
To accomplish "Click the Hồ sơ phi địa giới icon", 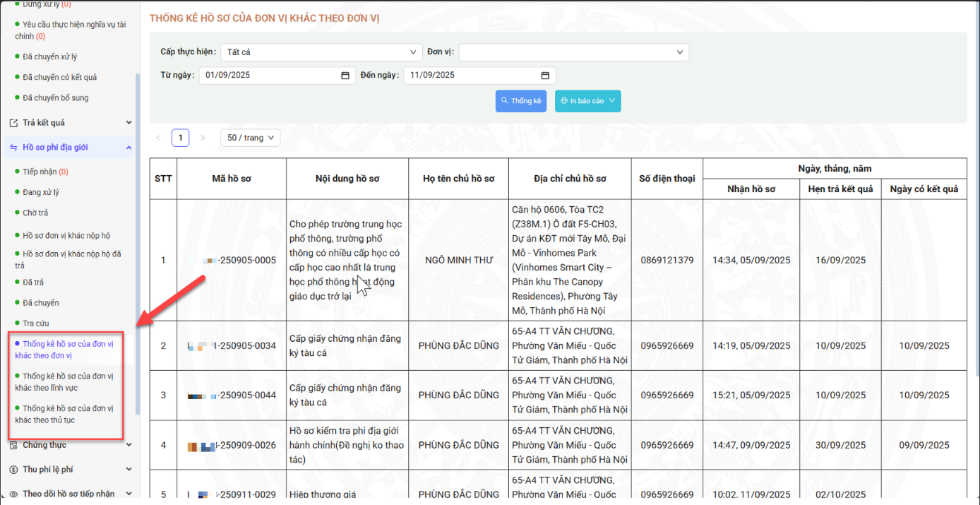I will (x=13, y=148).
